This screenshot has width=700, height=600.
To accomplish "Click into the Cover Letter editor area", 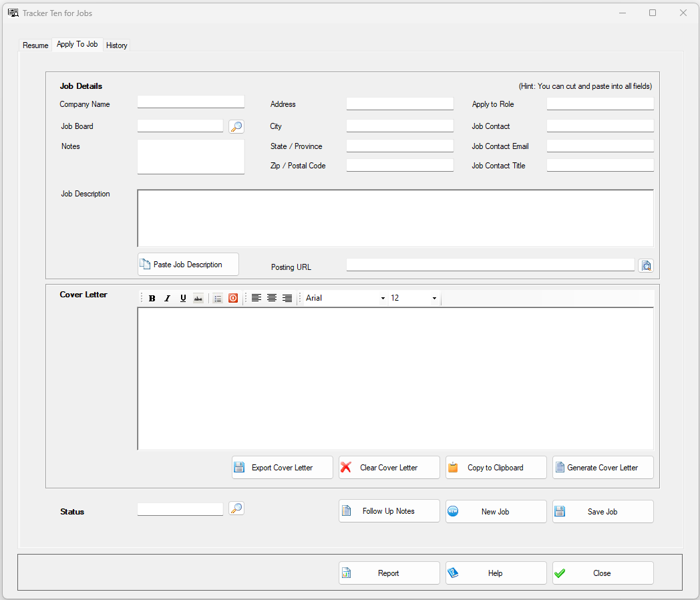I will click(x=395, y=379).
